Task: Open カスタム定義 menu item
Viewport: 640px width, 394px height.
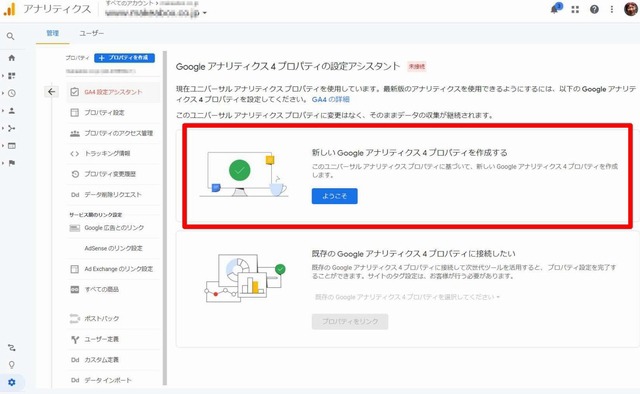Action: 113,360
